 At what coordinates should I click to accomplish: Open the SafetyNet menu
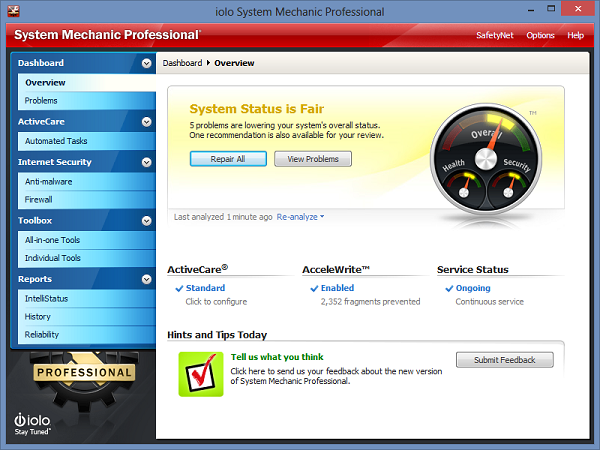click(493, 35)
